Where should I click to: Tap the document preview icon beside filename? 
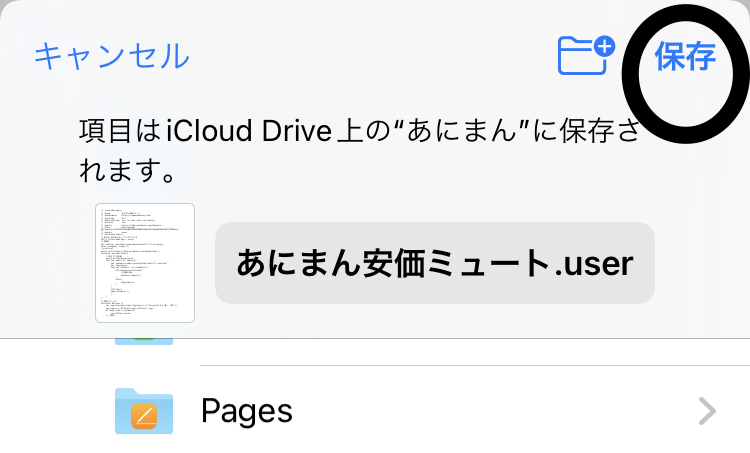coord(145,263)
